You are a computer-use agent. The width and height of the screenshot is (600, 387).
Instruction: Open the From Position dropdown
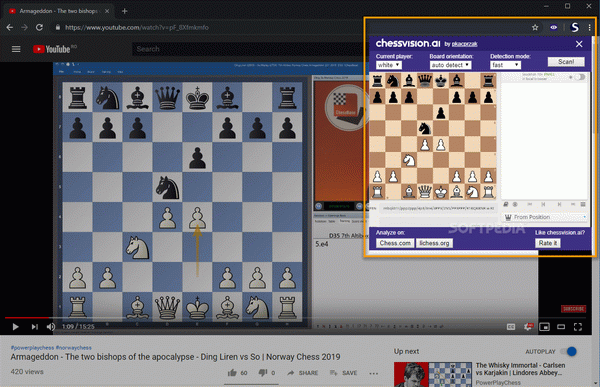[545, 217]
